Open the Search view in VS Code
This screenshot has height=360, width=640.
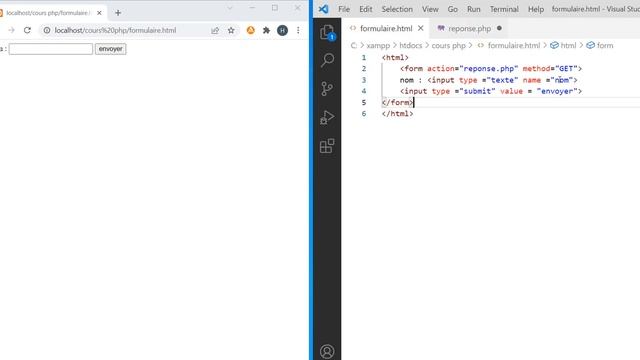[x=327, y=60]
